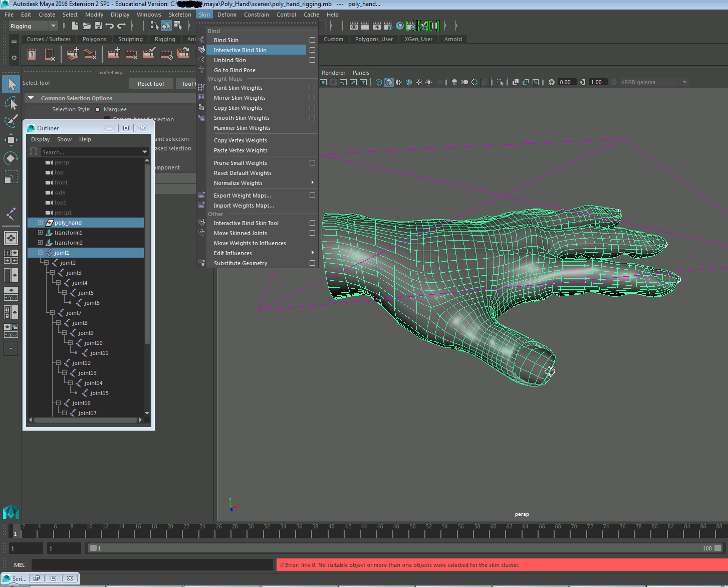
Task: Choose the Move tool in the toolbox
Action: (11, 140)
